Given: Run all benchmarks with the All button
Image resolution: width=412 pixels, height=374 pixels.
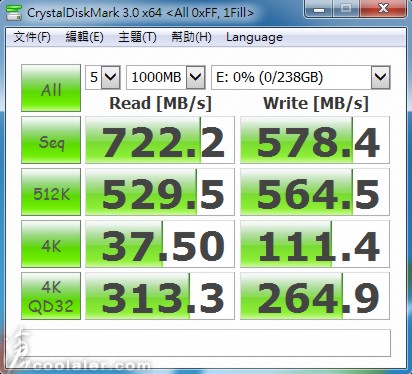Looking at the screenshot, I should click(51, 88).
